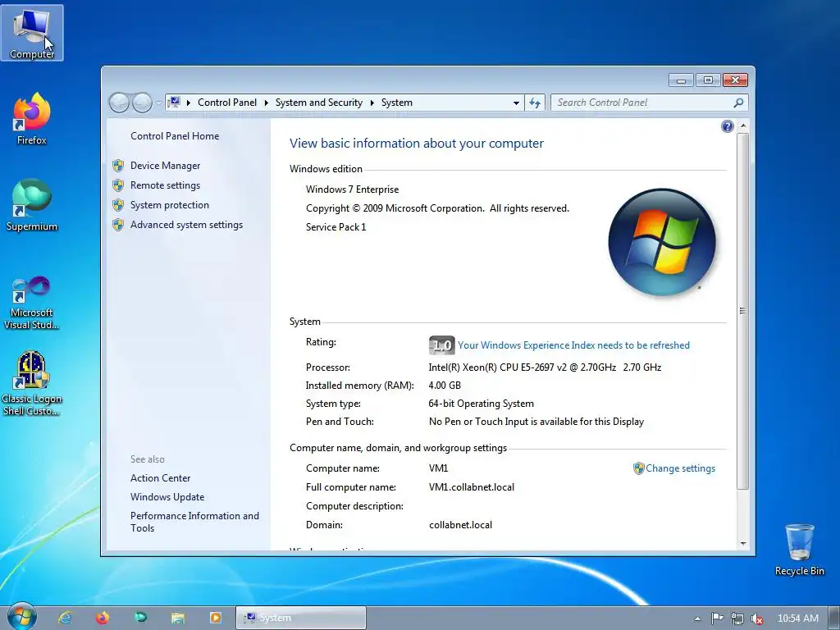This screenshot has height=630, width=840.
Task: Click the scrollbar up arrow
Action: click(x=743, y=126)
